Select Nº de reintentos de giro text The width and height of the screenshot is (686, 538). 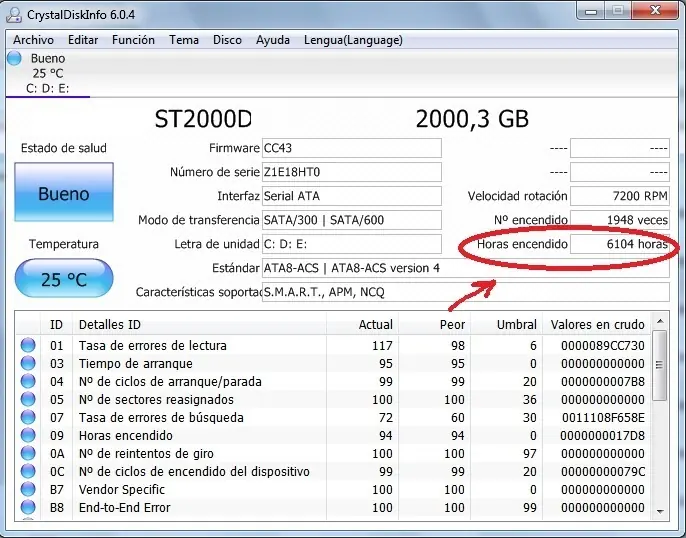pyautogui.click(x=146, y=454)
